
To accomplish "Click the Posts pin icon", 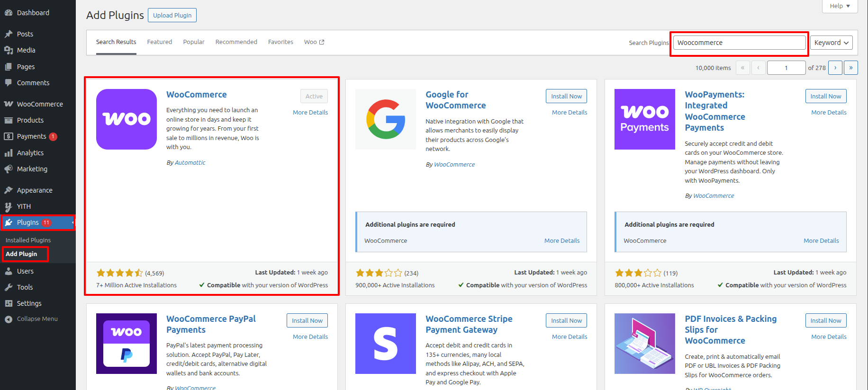I will tap(9, 34).
